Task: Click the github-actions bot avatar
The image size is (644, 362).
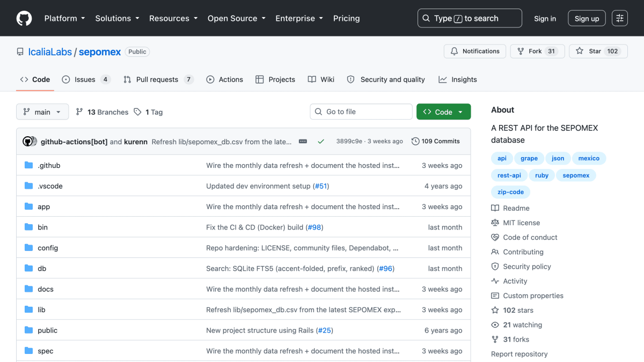Action: pos(28,142)
